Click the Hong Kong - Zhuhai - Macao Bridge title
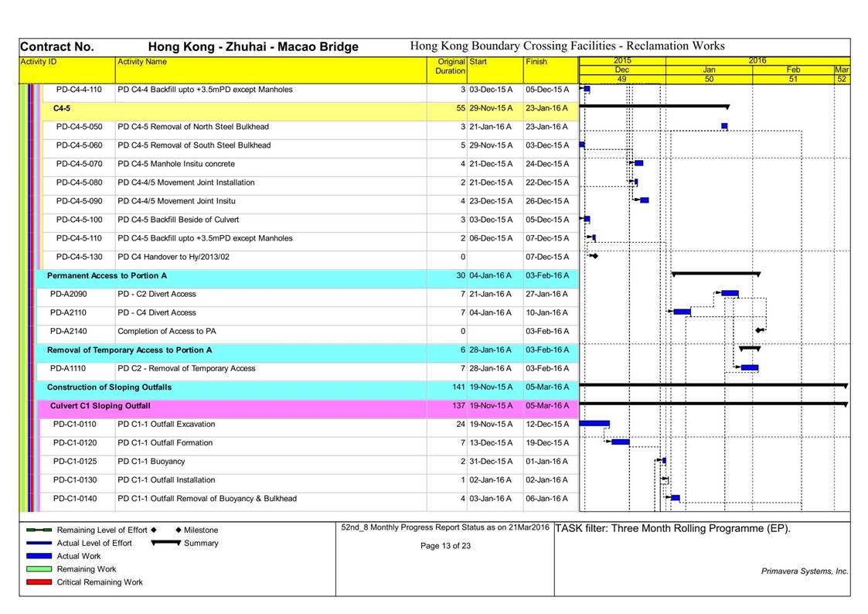868x614 pixels. tap(253, 47)
